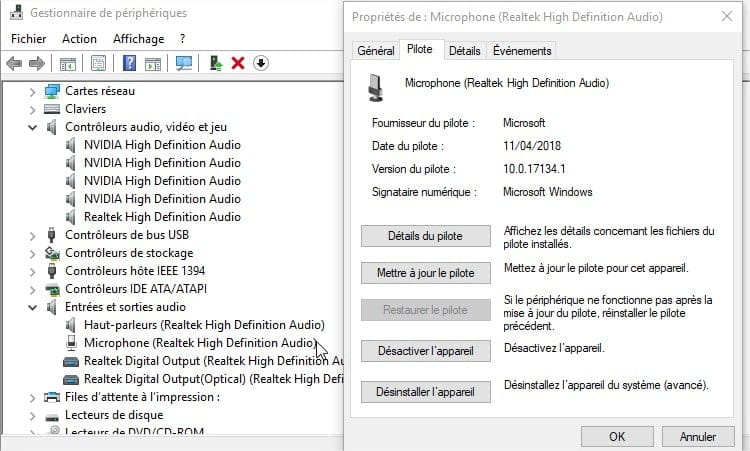The height and width of the screenshot is (451, 750).
Task: Click the OK button in the dialog
Action: click(x=616, y=436)
